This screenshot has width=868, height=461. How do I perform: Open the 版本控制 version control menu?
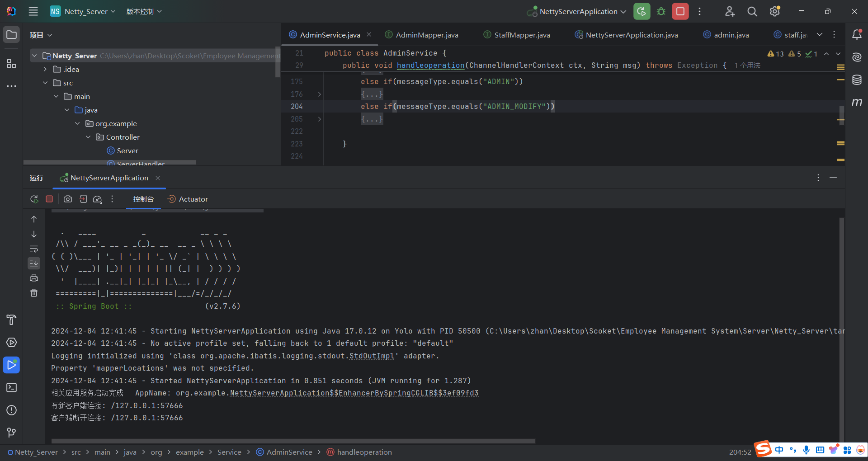pyautogui.click(x=144, y=11)
